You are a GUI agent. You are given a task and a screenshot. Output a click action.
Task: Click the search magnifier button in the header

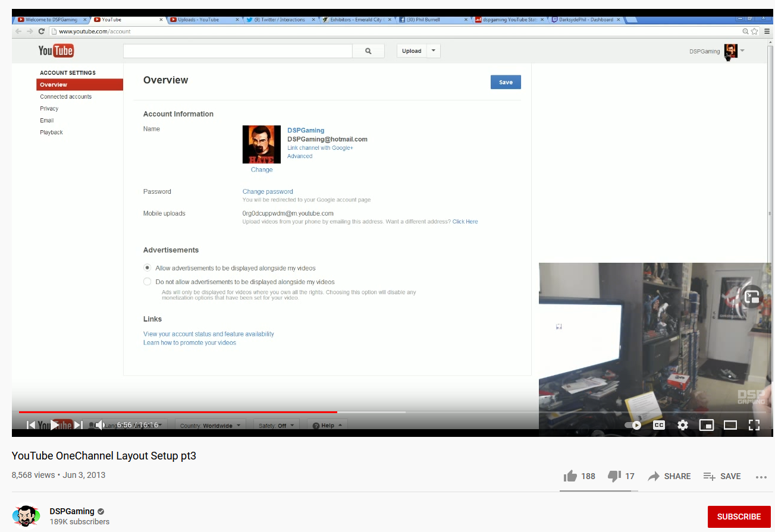[368, 51]
